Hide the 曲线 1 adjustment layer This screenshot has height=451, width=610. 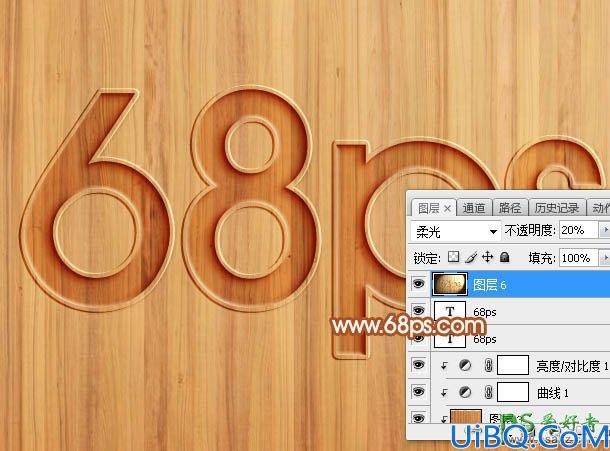coord(419,391)
